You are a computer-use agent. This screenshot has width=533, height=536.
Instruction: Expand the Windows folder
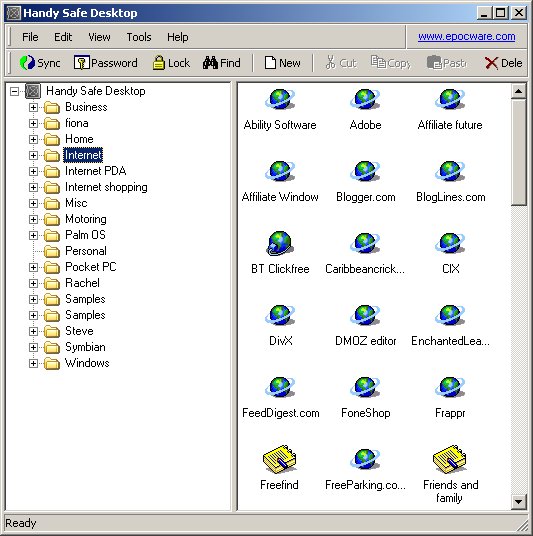click(x=33, y=363)
